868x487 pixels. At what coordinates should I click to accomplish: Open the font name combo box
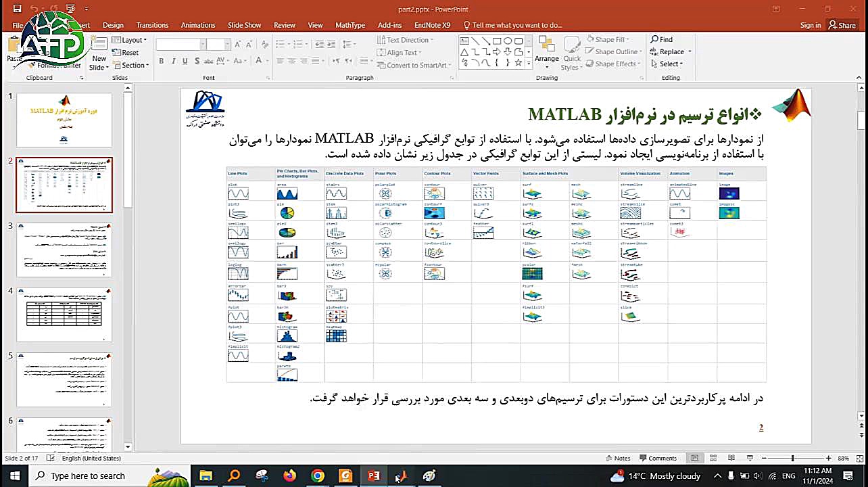(x=180, y=44)
